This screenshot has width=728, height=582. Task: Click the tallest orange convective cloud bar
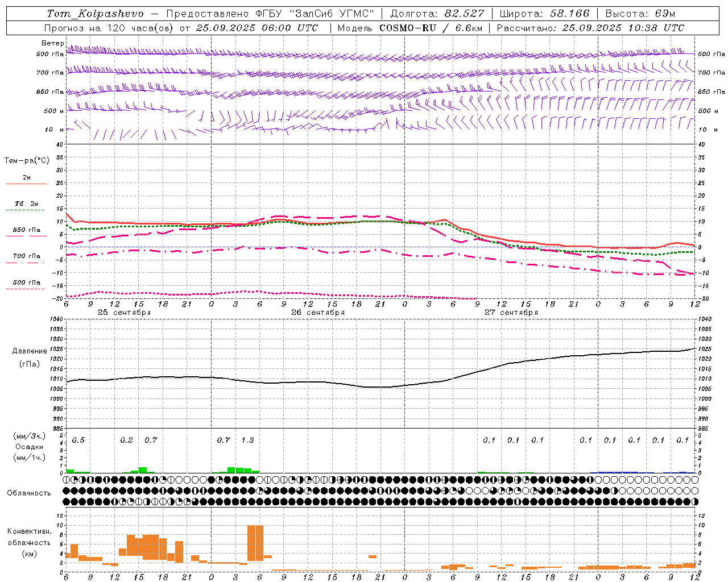pos(255,543)
